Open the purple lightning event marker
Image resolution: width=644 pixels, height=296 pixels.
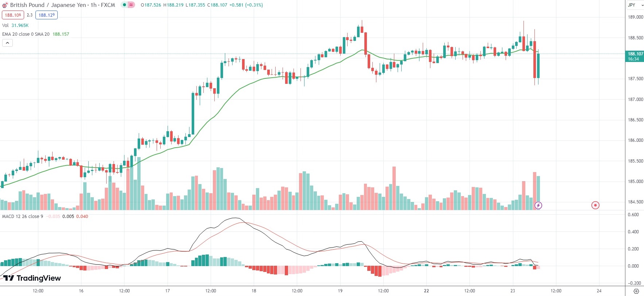(x=538, y=206)
